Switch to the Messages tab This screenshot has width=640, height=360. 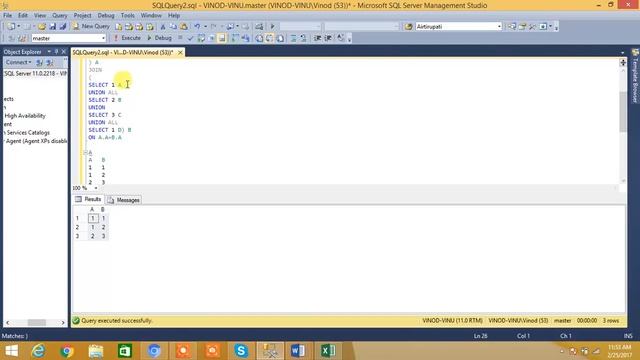coord(124,200)
